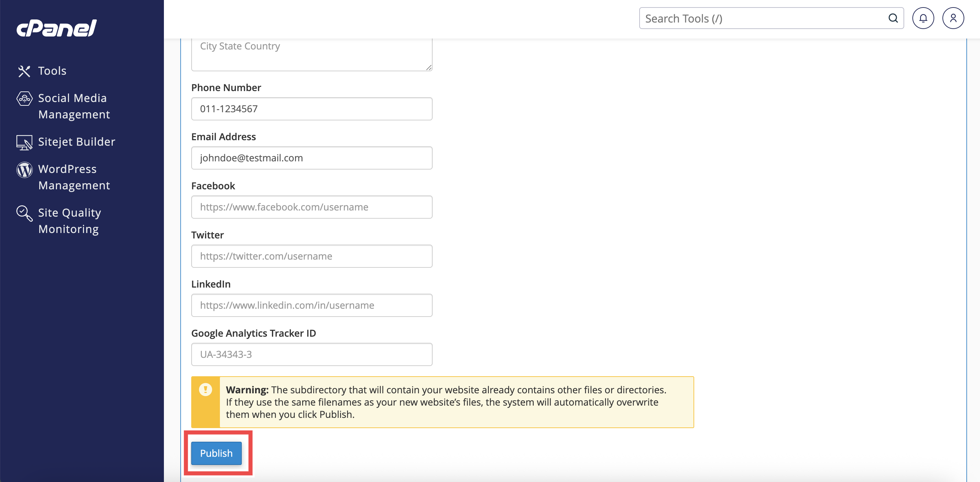Click the Social Media Management icon
This screenshot has width=980, height=482.
tap(24, 99)
